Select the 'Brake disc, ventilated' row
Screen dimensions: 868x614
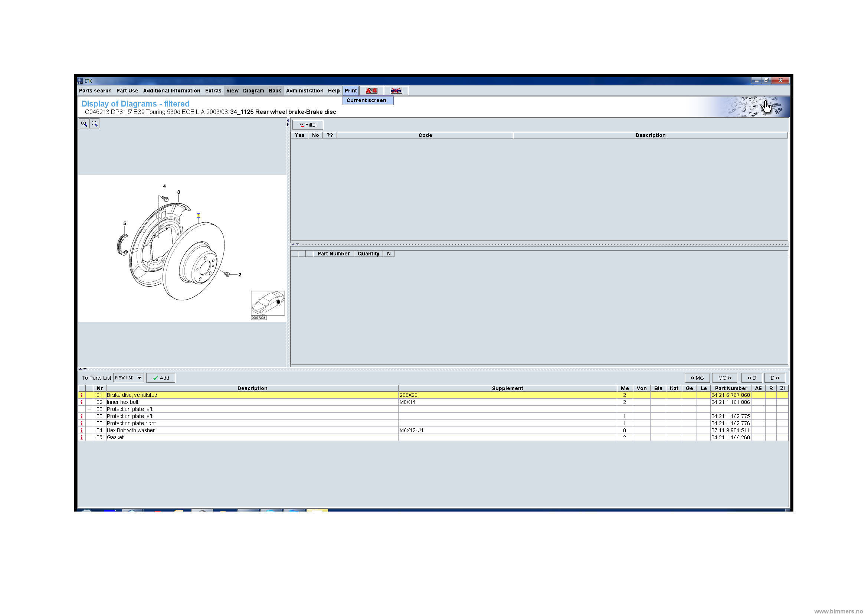coord(433,395)
